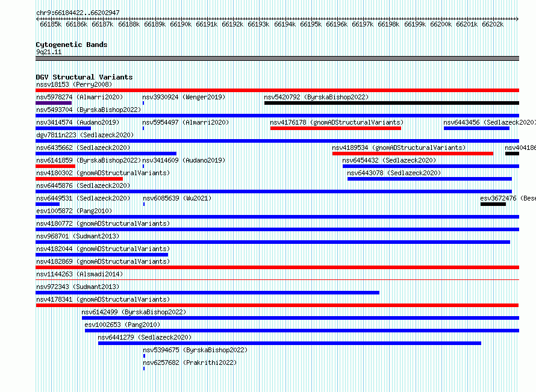The image size is (536, 392).
Task: Open variant nsv5394675 (ByrskaBishop2022)
Action: pos(195,350)
